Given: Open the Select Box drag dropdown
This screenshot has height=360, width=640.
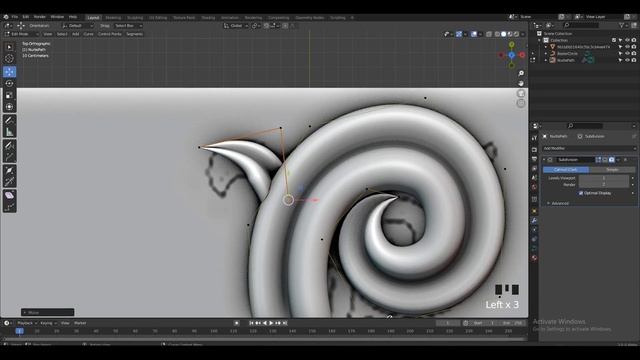Looking at the screenshot, I should [128, 26].
